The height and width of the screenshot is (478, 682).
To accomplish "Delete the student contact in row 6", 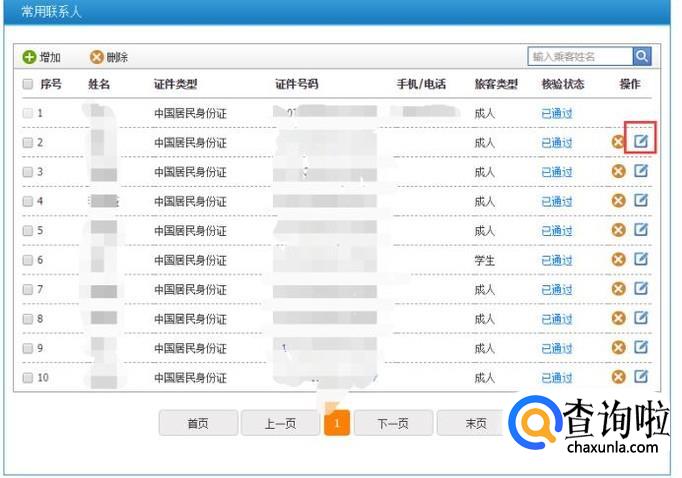I will 618,260.
